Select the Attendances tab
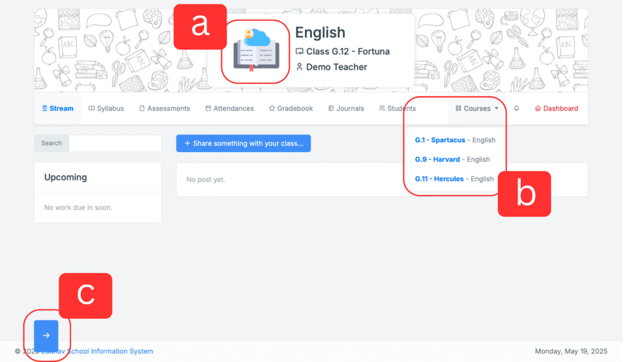The height and width of the screenshot is (362, 644). point(230,108)
